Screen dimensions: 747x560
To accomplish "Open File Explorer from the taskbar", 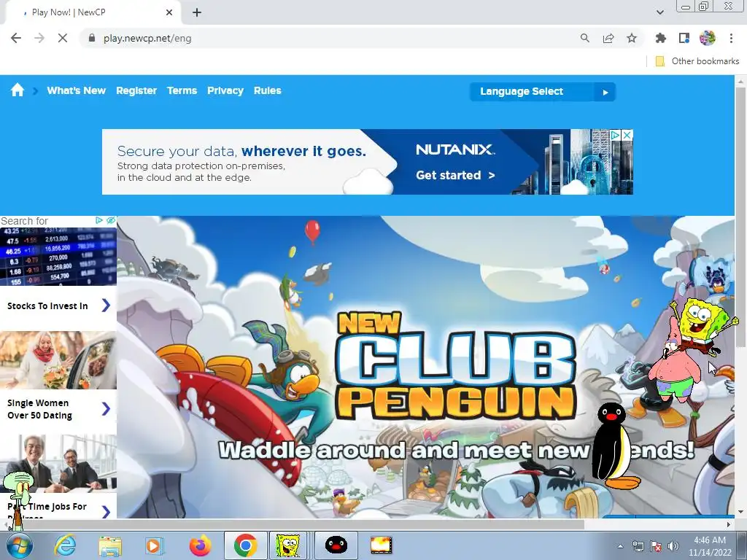I will coord(110,545).
